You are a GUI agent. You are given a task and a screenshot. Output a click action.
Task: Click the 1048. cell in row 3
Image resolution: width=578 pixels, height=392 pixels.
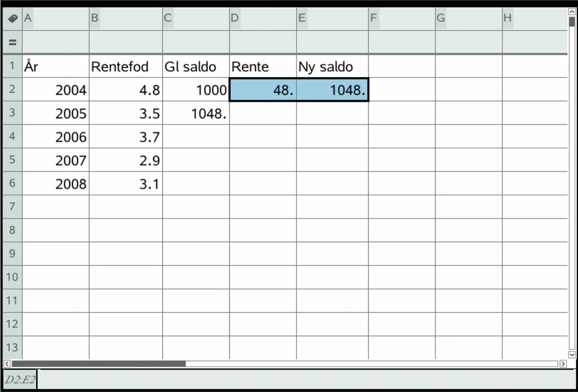196,113
